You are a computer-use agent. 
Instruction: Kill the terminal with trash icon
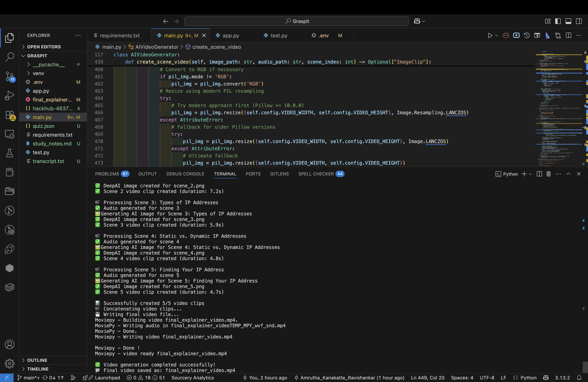point(548,174)
